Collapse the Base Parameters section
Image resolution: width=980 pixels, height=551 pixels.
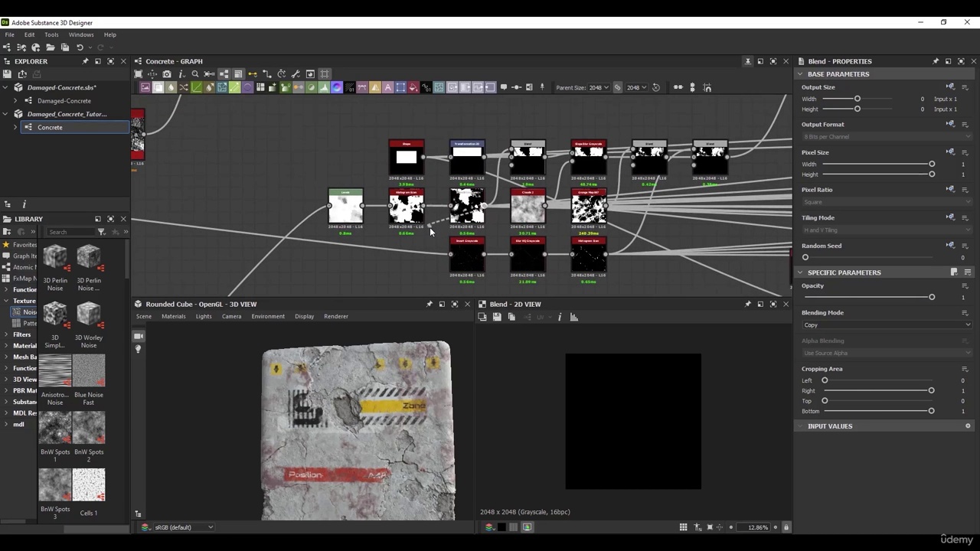(800, 74)
